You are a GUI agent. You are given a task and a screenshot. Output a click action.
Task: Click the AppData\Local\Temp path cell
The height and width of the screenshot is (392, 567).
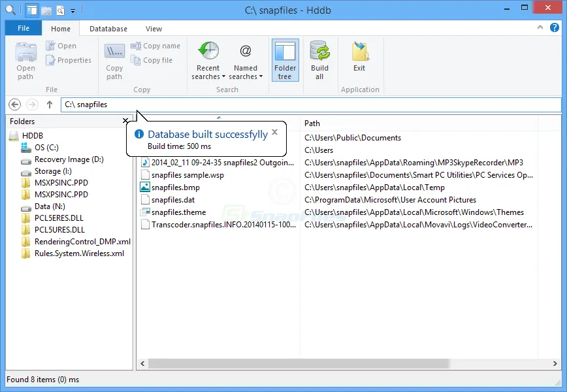[x=374, y=188]
